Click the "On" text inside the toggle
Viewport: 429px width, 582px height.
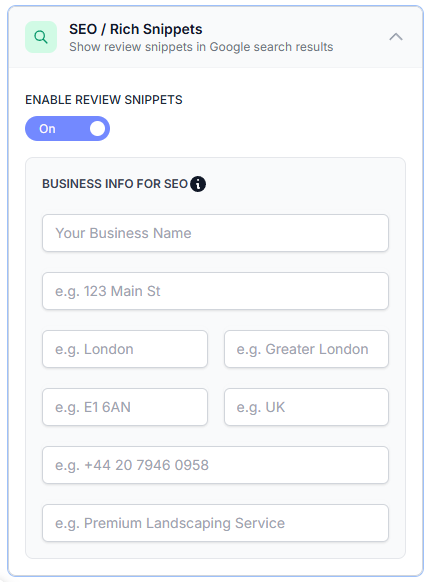click(47, 129)
